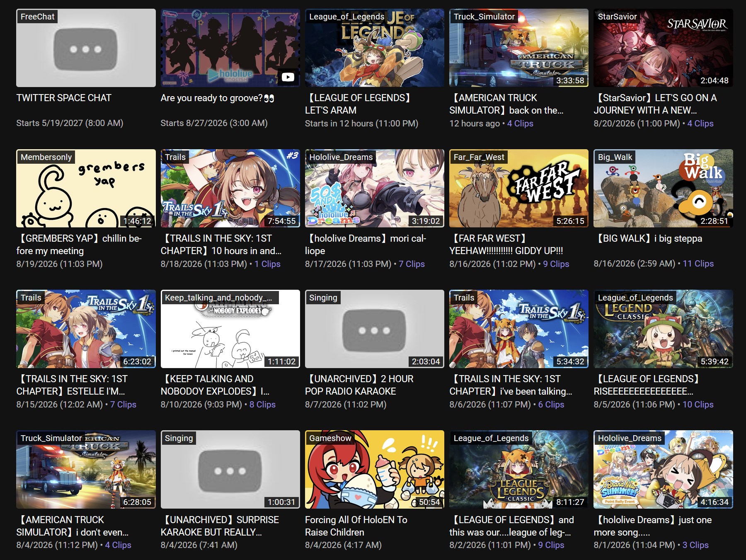Select the League_of_Legends tag on the RISEEEE video
746x560 pixels.
point(635,298)
